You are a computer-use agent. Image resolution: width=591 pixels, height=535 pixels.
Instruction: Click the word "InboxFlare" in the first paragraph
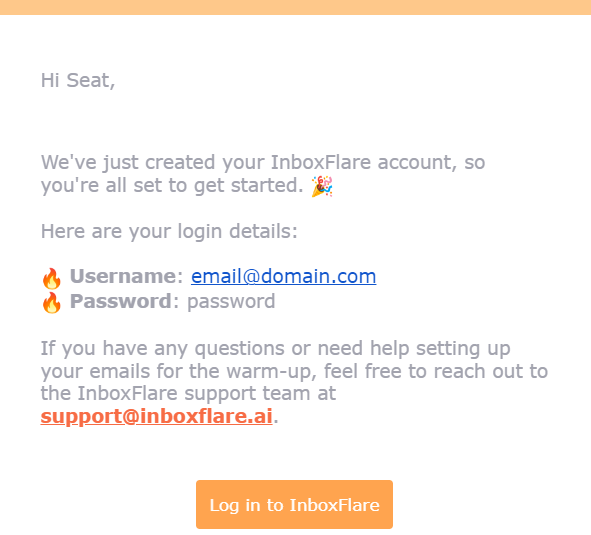tap(321, 162)
